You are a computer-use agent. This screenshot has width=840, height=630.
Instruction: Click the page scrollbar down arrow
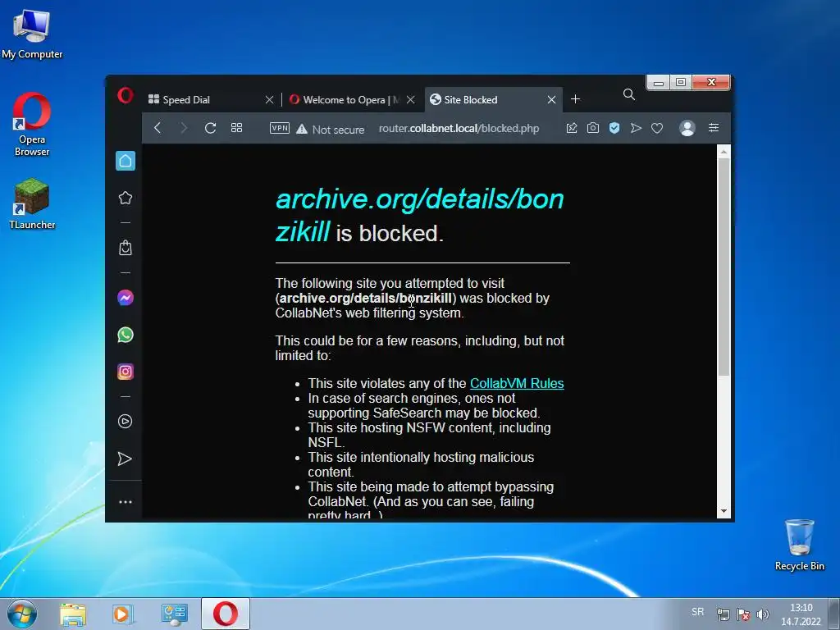(x=724, y=512)
